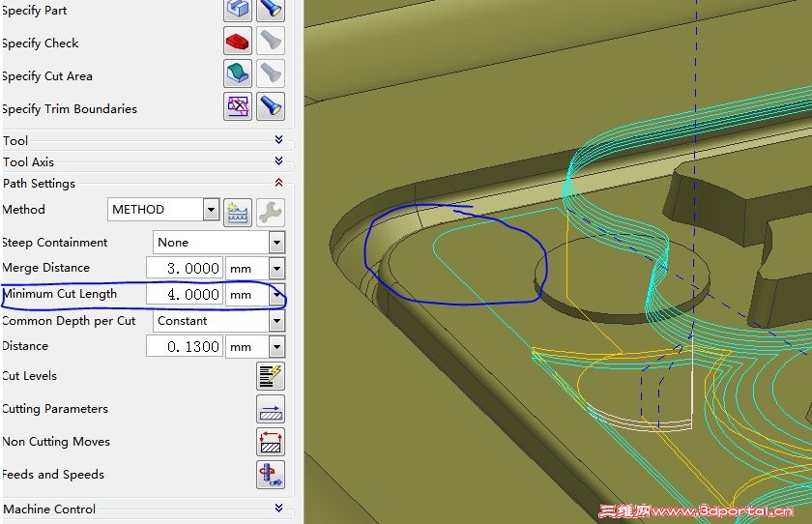This screenshot has height=524, width=812.
Task: Click the edit Method wrench icon
Action: (x=271, y=213)
